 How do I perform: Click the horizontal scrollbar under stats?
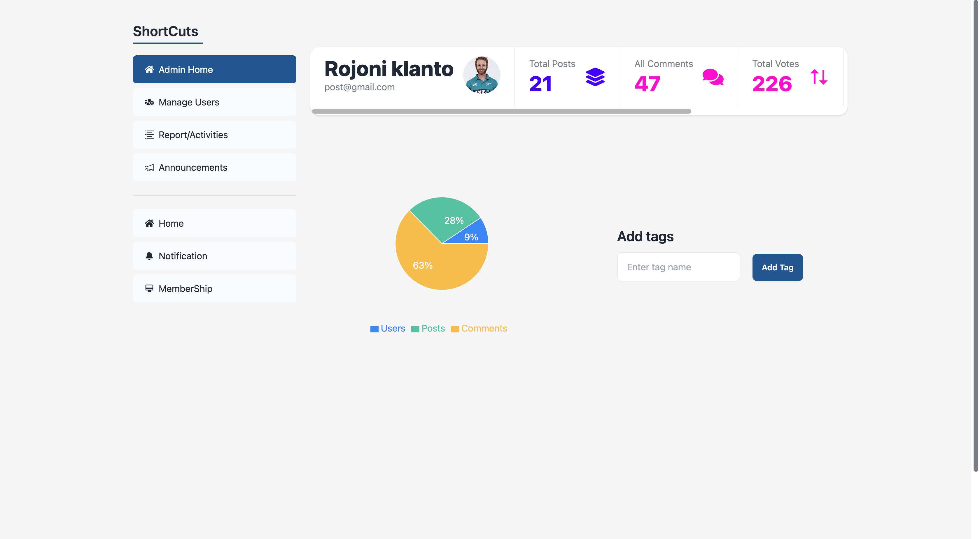point(501,111)
